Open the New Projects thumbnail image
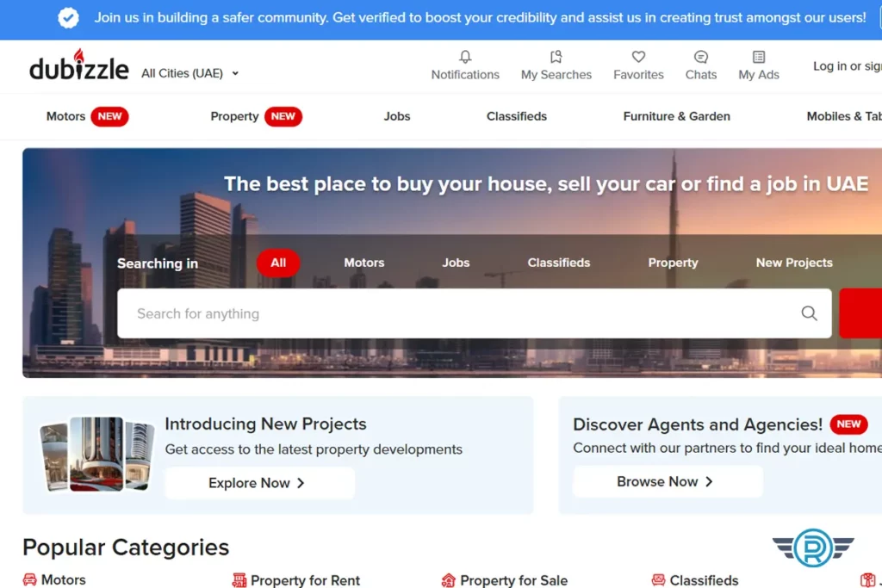Viewport: 882px width, 588px height. click(96, 455)
